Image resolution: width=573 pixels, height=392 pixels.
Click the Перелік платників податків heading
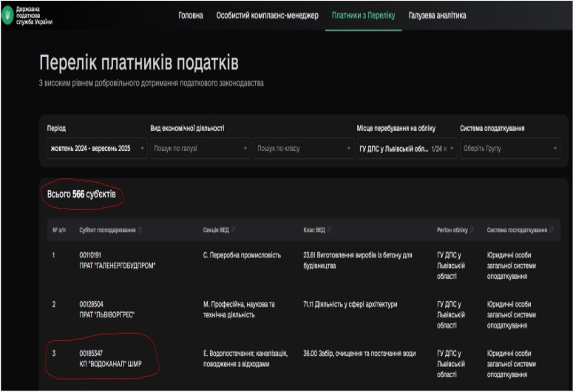[x=139, y=63]
